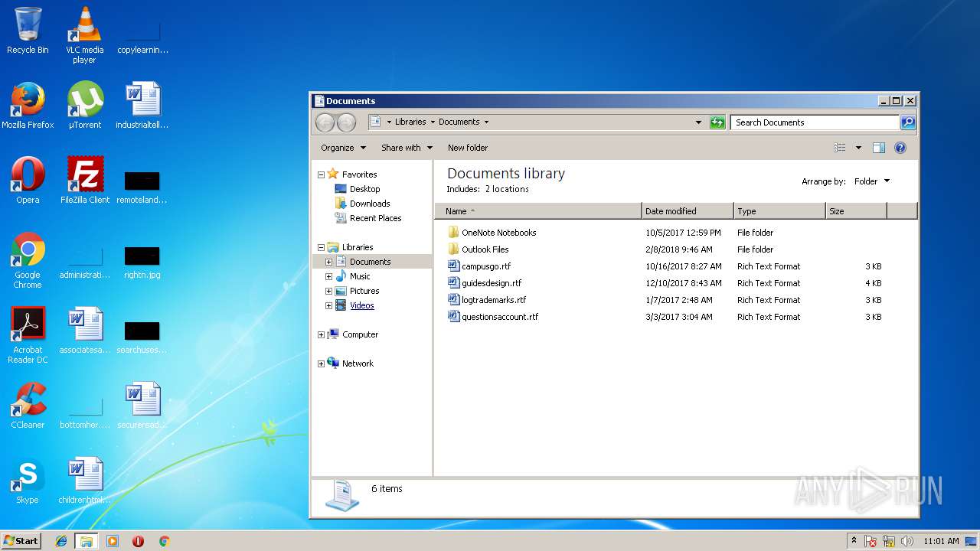Screen dimensions: 980x551
Task: Click the 2 locations link
Action: [507, 189]
